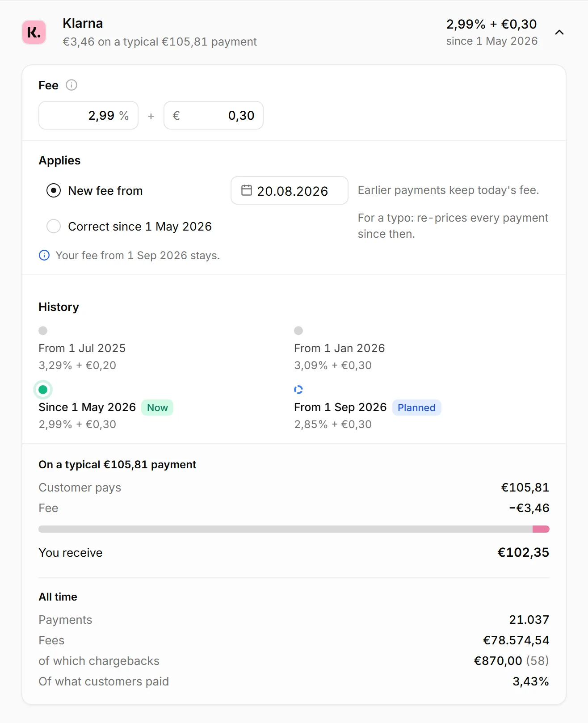The image size is (588, 723).
Task: Click the fee breakdown progress bar
Action: [x=294, y=529]
